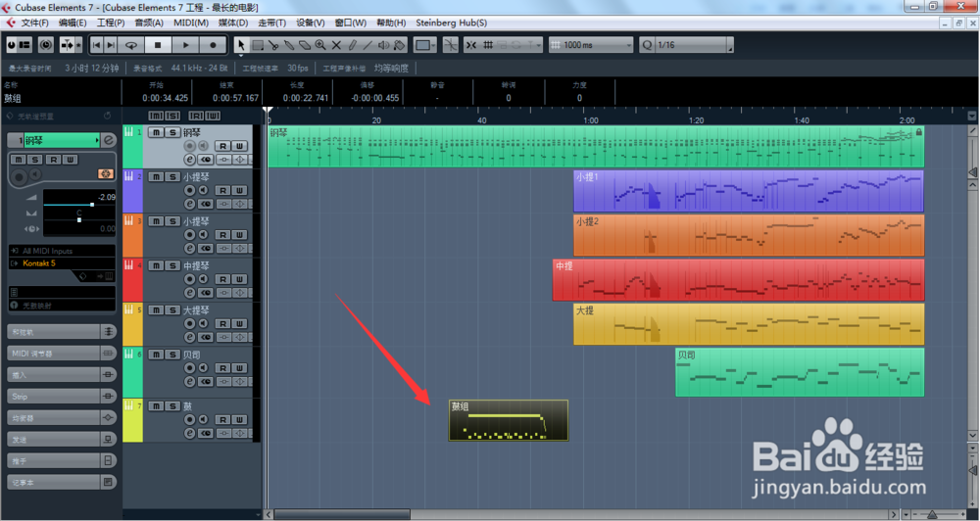The width and height of the screenshot is (980, 521).
Task: Record-enable the 贝司 track
Action: coord(189,368)
